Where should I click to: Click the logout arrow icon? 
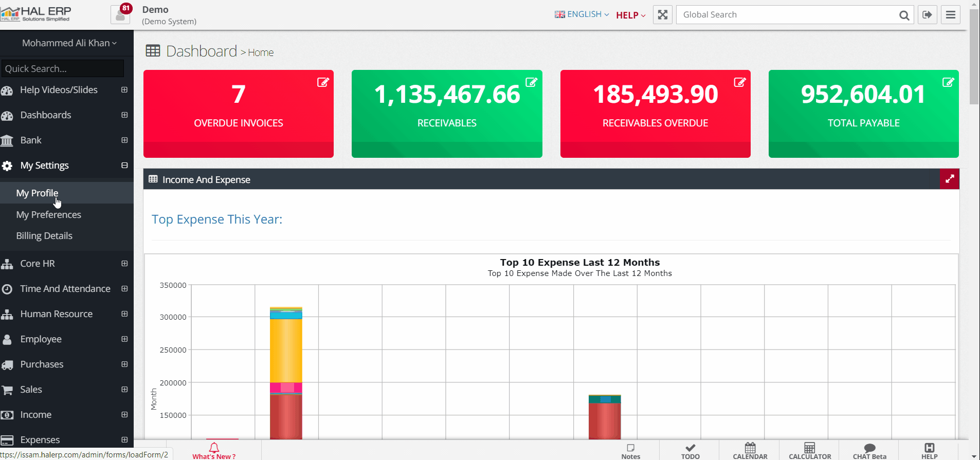click(928, 14)
